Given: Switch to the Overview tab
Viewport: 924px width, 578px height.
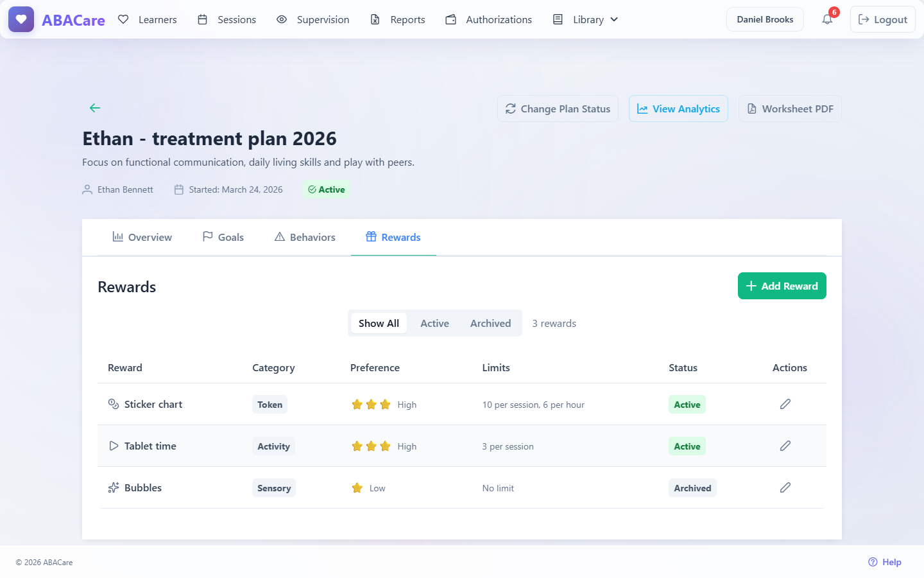Looking at the screenshot, I should pyautogui.click(x=142, y=237).
